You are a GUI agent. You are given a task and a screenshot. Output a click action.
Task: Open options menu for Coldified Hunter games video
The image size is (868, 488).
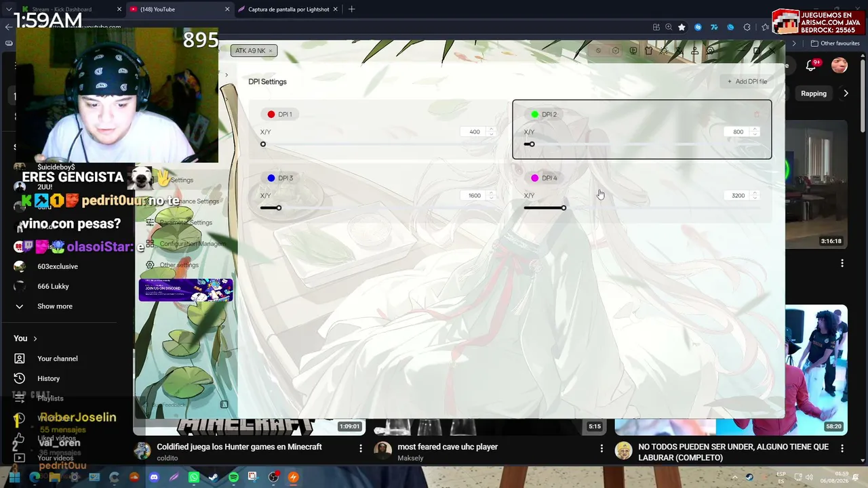[x=361, y=449]
